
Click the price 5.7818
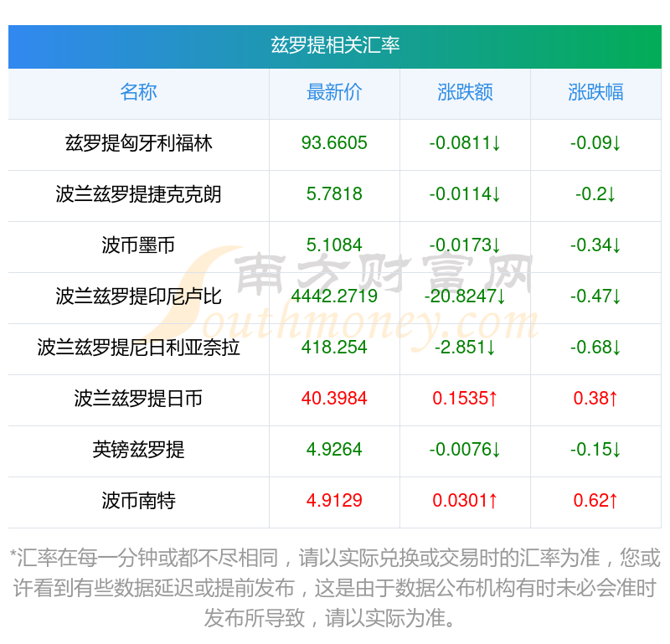pos(334,194)
